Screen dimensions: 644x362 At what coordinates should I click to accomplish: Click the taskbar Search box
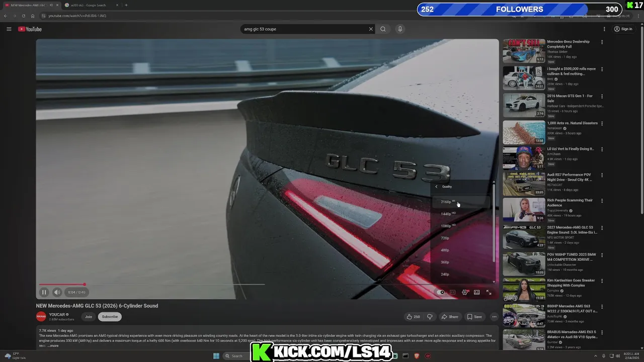click(x=238, y=356)
